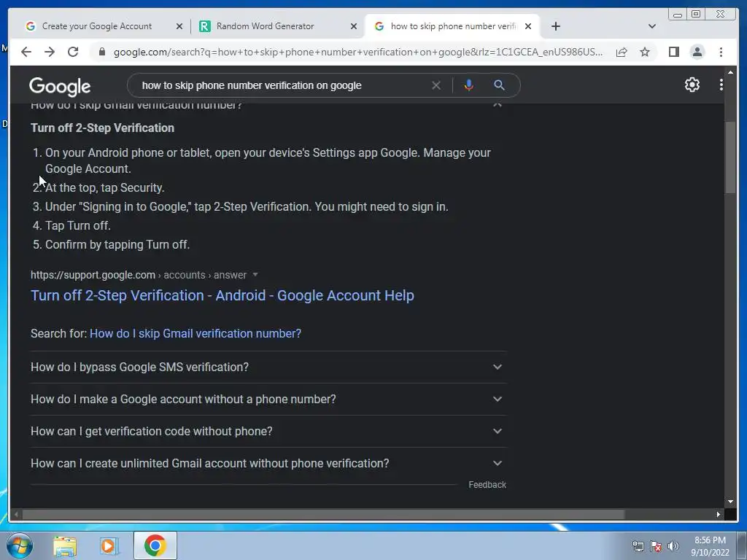Click the scroll down arrow of the page
The height and width of the screenshot is (560, 747).
pyautogui.click(x=730, y=502)
